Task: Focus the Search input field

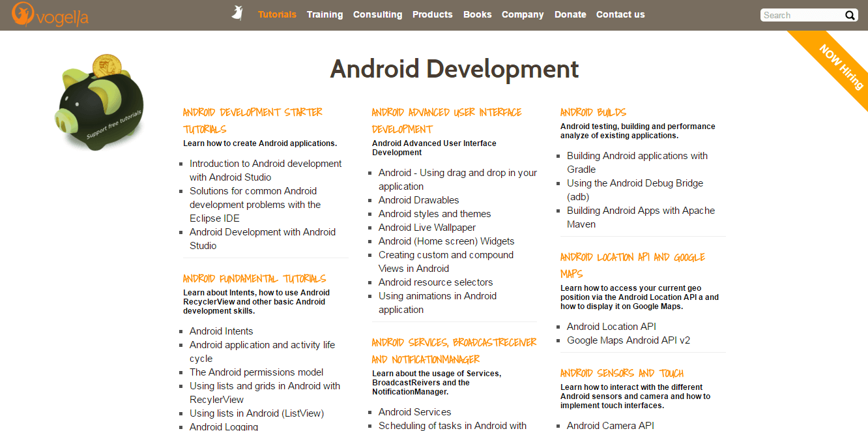Action: coord(803,15)
